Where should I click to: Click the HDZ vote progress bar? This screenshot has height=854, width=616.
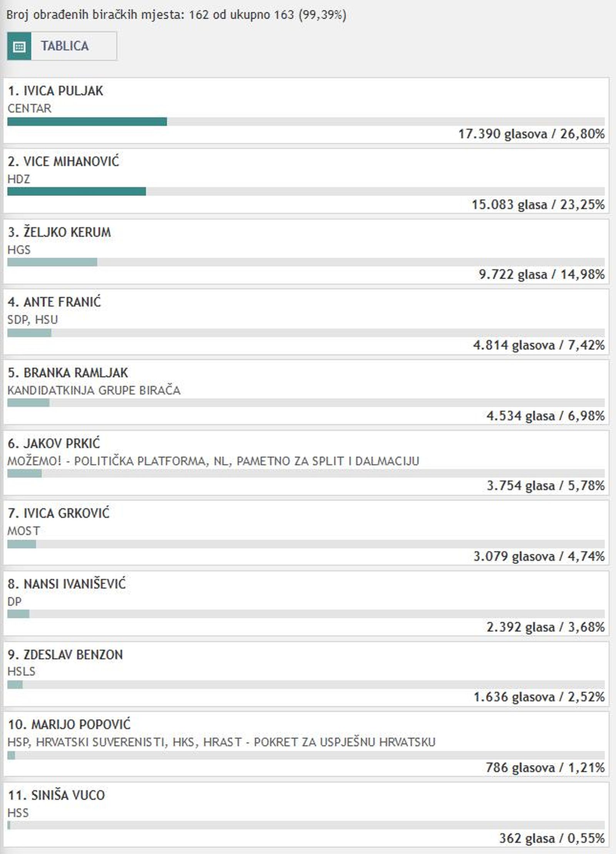click(306, 191)
